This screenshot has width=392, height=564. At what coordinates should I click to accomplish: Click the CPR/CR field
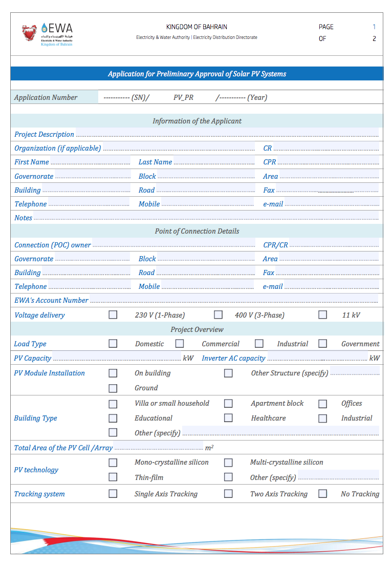(x=334, y=244)
